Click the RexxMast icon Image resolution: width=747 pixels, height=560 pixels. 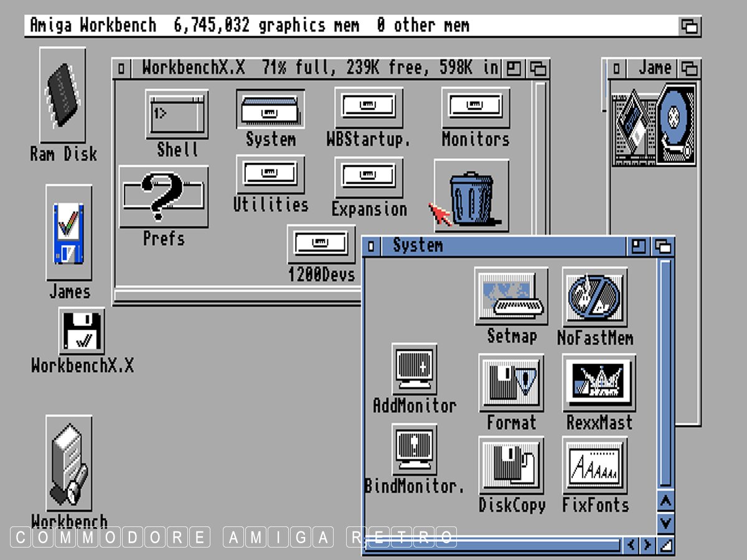599,383
